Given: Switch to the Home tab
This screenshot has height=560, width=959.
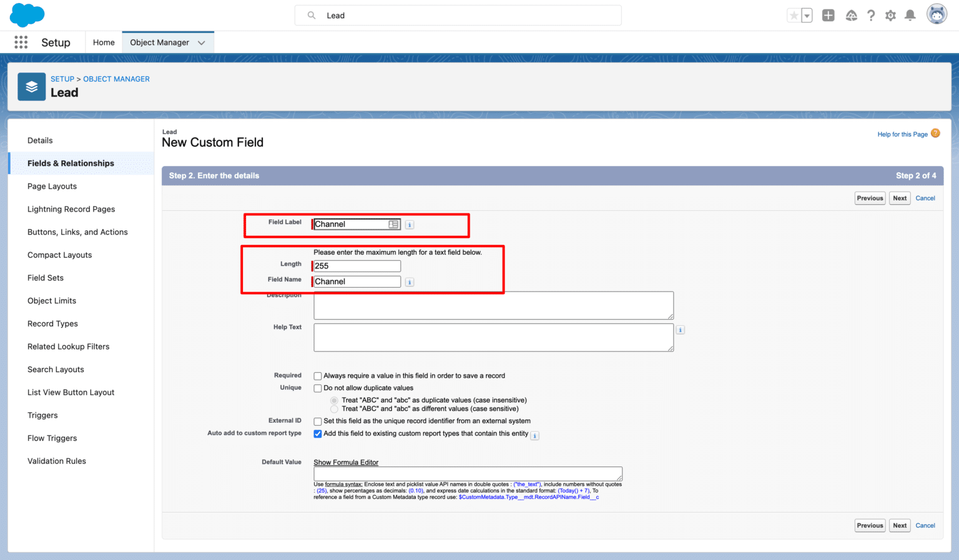Looking at the screenshot, I should click(103, 42).
